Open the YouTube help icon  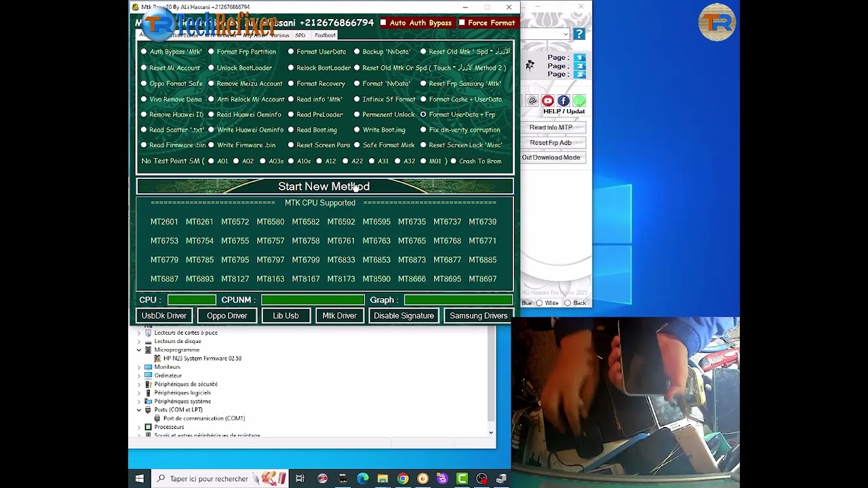click(x=548, y=101)
